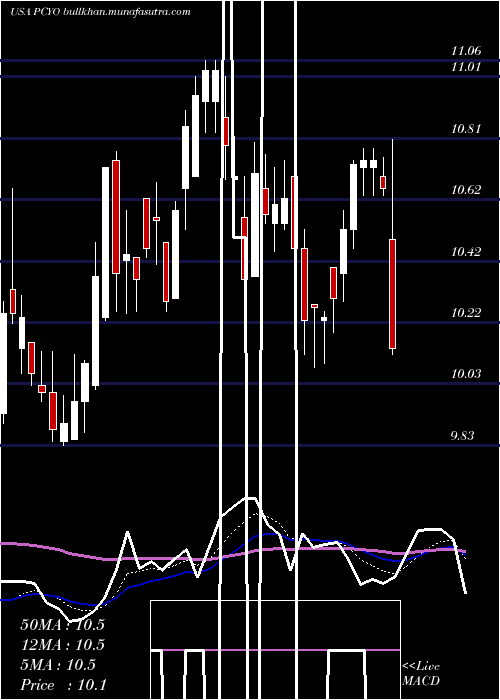The image size is (500, 700).
Task: Click the last large red candlestick
Action: click(x=392, y=294)
